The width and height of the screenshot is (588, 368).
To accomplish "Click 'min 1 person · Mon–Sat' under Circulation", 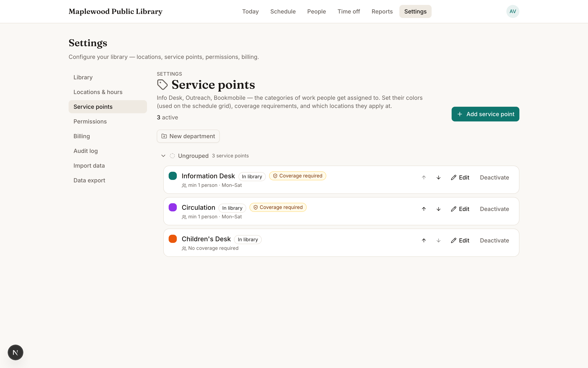I will pyautogui.click(x=215, y=217).
